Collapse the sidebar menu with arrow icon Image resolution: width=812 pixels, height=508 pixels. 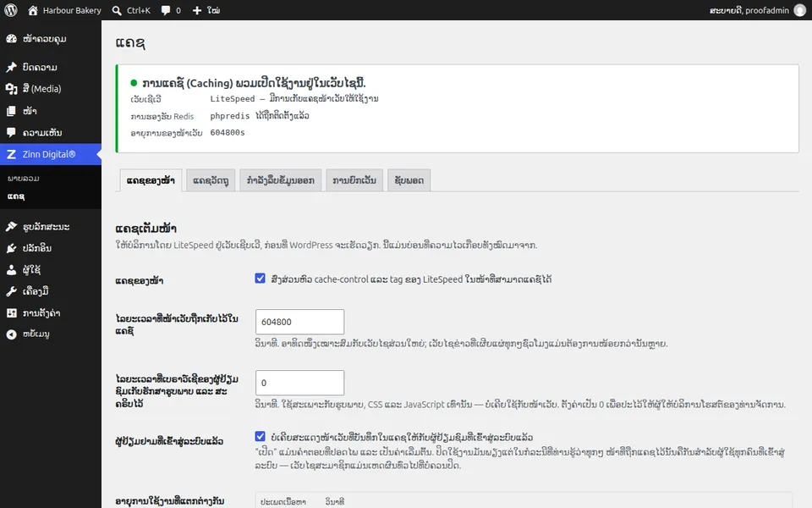pos(11,334)
